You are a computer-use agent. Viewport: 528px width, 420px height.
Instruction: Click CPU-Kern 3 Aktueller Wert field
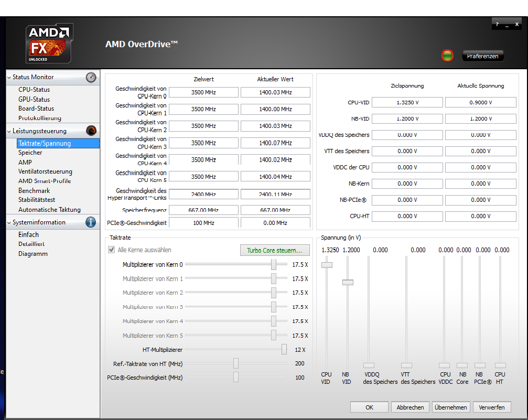click(x=275, y=143)
